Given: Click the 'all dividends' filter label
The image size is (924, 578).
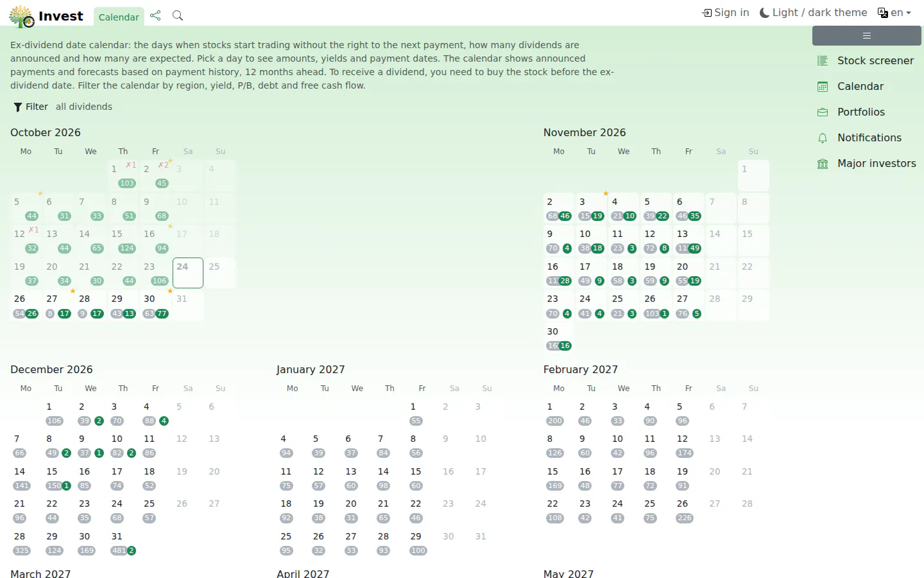Looking at the screenshot, I should click(84, 107).
